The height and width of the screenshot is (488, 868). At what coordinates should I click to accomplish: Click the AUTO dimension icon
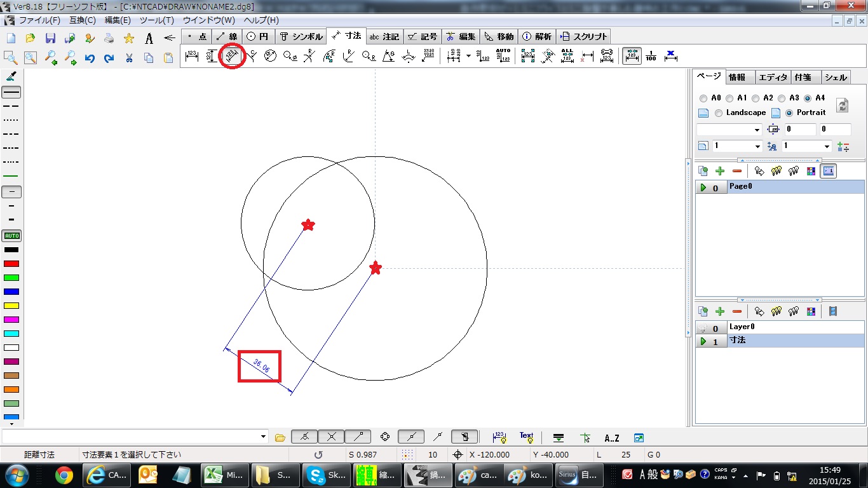click(503, 57)
